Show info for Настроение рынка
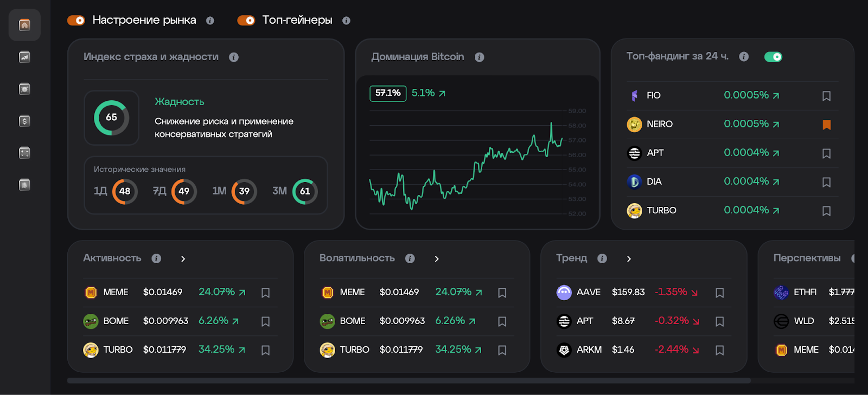Screen dimensions: 868x395 210,21
